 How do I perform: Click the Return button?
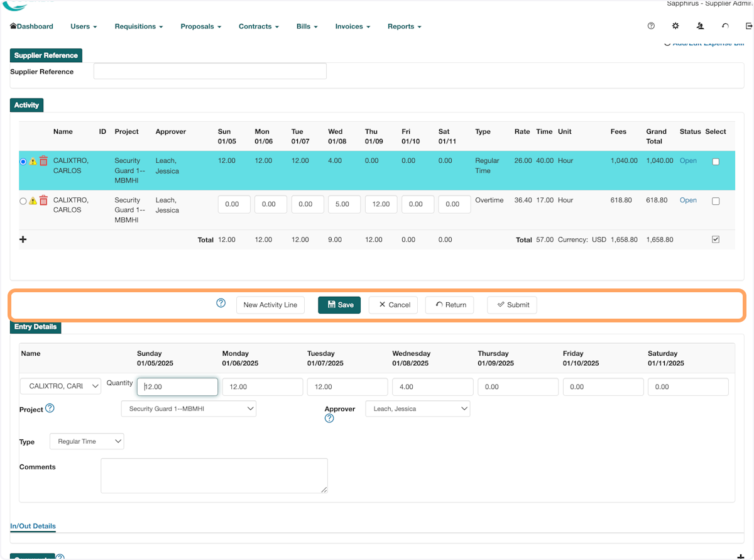(450, 305)
